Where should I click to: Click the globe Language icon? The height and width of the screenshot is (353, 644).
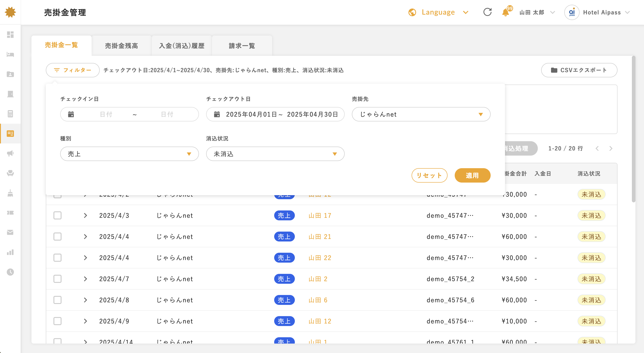pos(412,12)
